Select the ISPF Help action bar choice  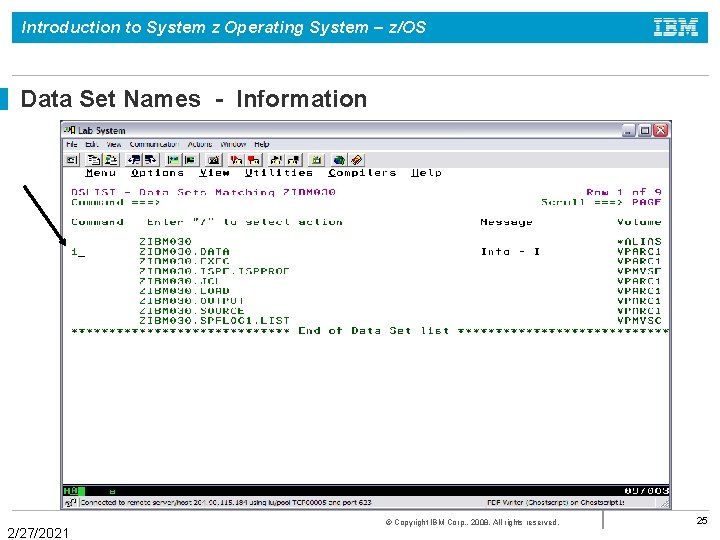426,173
